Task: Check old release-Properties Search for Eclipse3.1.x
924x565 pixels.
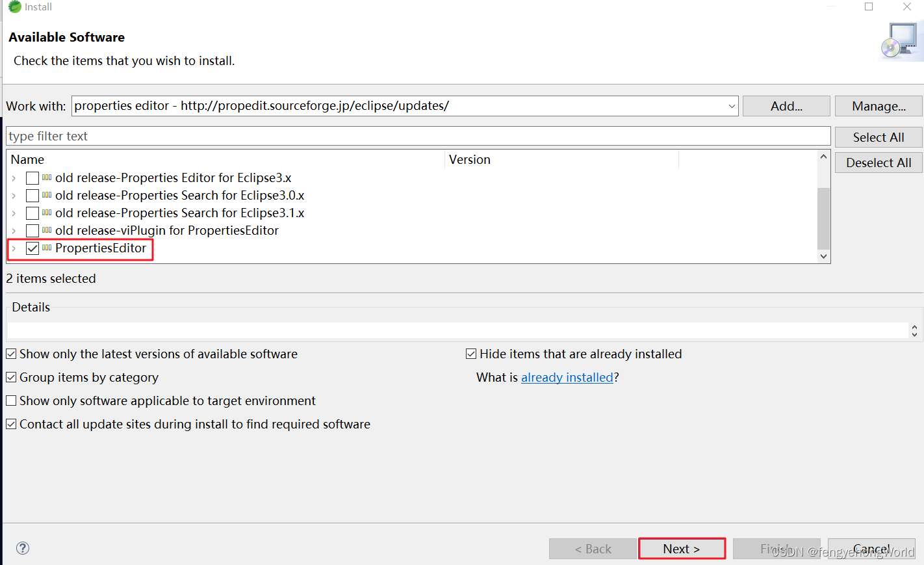Action: 32,213
